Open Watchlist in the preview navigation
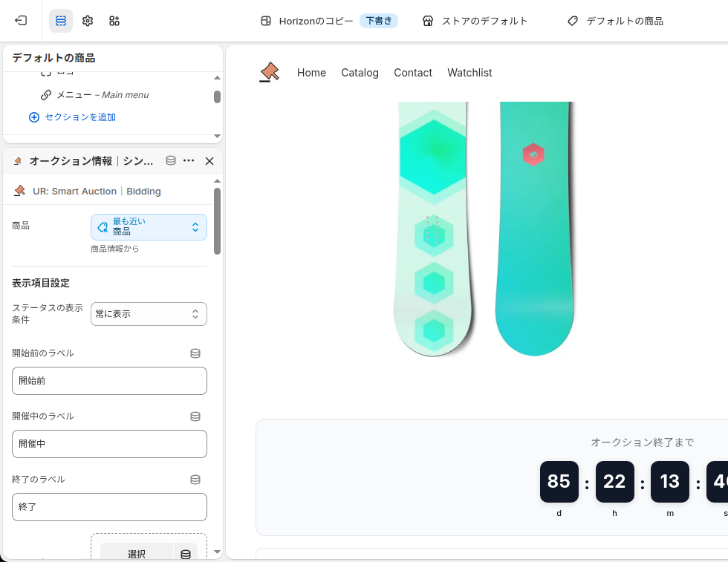 (469, 73)
